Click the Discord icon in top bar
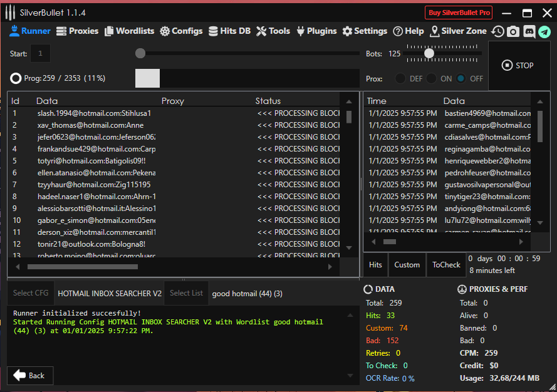The image size is (557, 392). click(x=529, y=31)
